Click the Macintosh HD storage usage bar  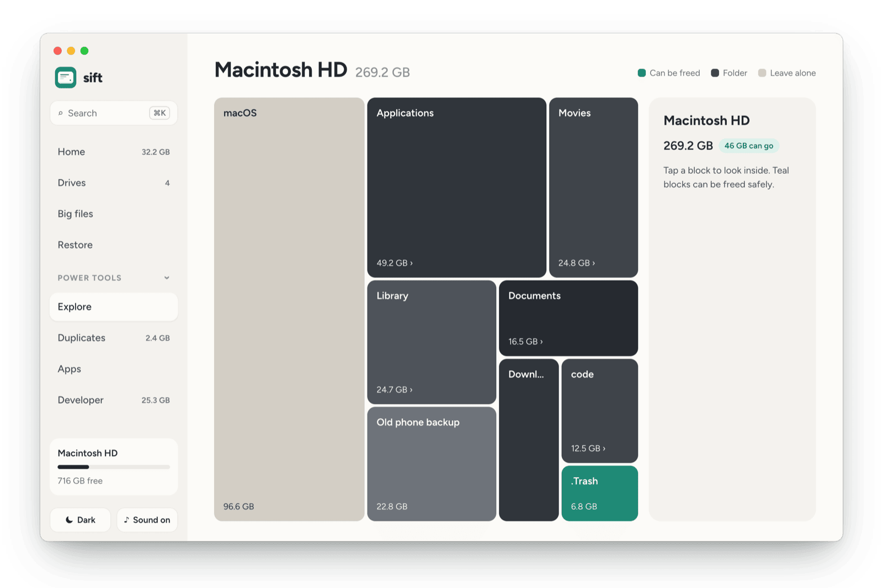coord(114,467)
